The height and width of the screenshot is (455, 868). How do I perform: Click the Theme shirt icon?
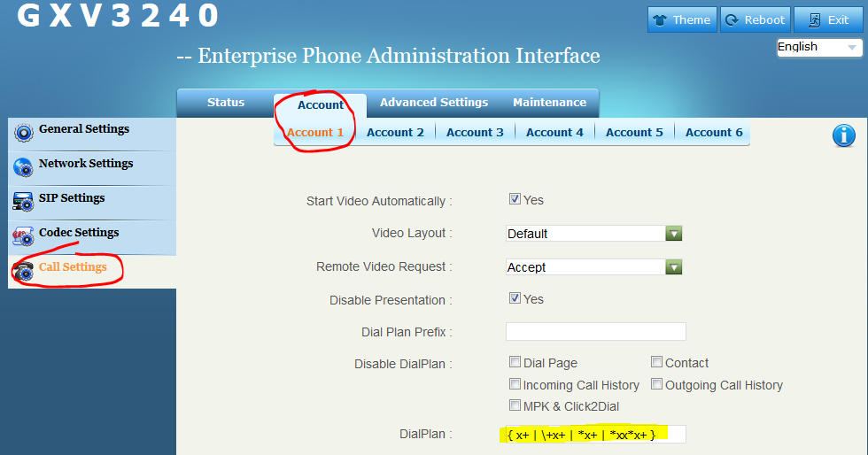pos(659,20)
